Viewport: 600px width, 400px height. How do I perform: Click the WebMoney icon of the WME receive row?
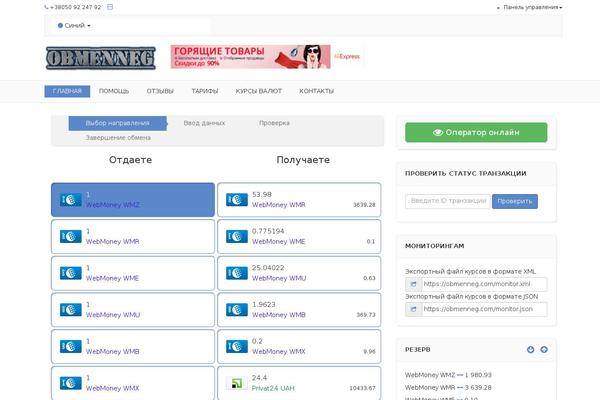(237, 237)
